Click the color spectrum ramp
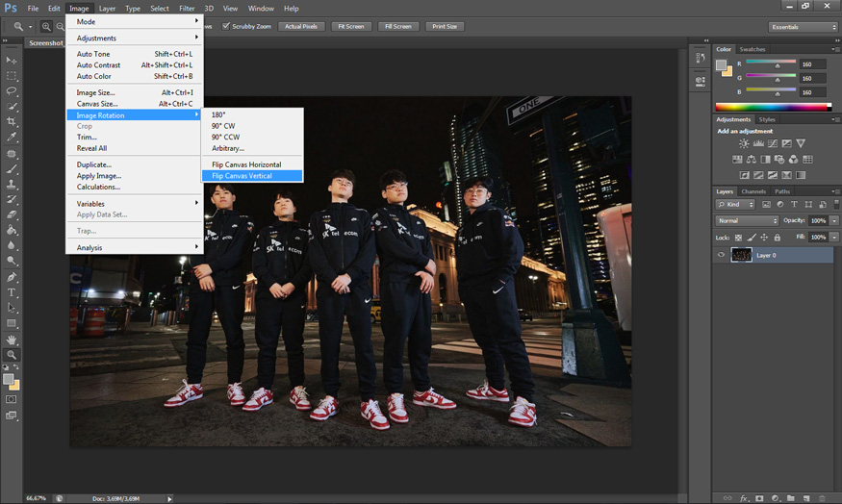 pyautogui.click(x=773, y=106)
